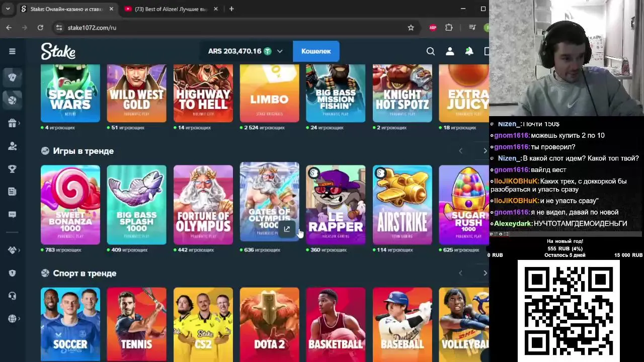The image size is (644, 362).
Task: Click the Stake logo
Action: click(x=58, y=51)
